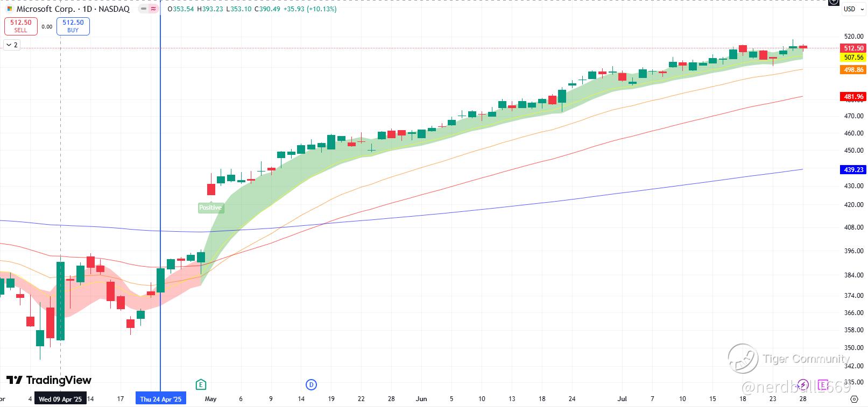The width and height of the screenshot is (868, 407).
Task: Click the May label on time axis
Action: pyautogui.click(x=211, y=399)
